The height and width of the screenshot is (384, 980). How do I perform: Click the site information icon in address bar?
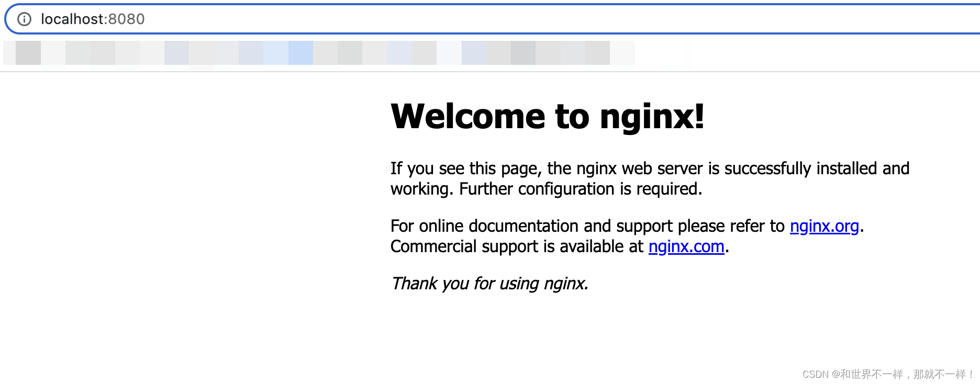click(24, 19)
